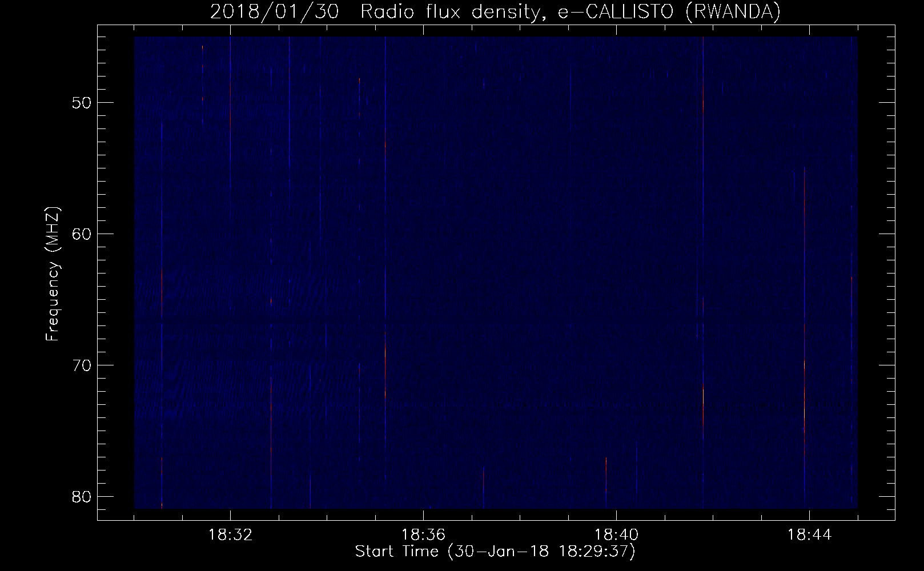Viewport: 924px width, 571px height.
Task: Click the 18:44 time tick label
Action: click(809, 535)
